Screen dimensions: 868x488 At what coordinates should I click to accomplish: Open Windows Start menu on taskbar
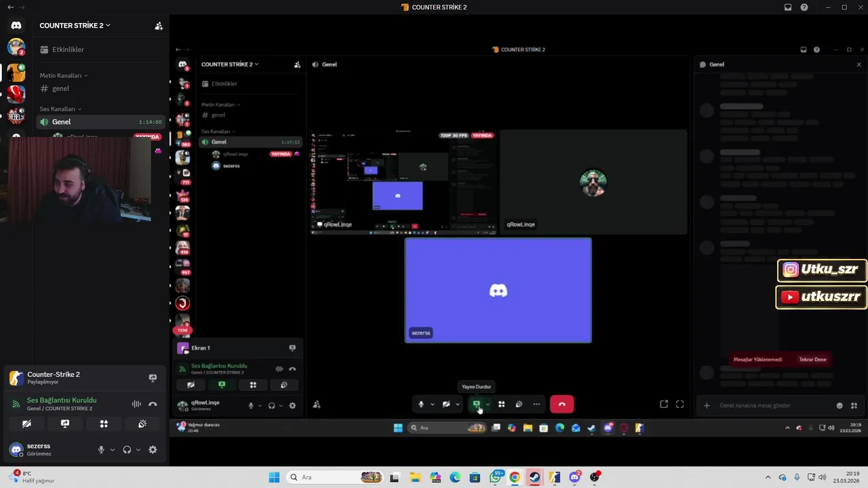click(274, 477)
